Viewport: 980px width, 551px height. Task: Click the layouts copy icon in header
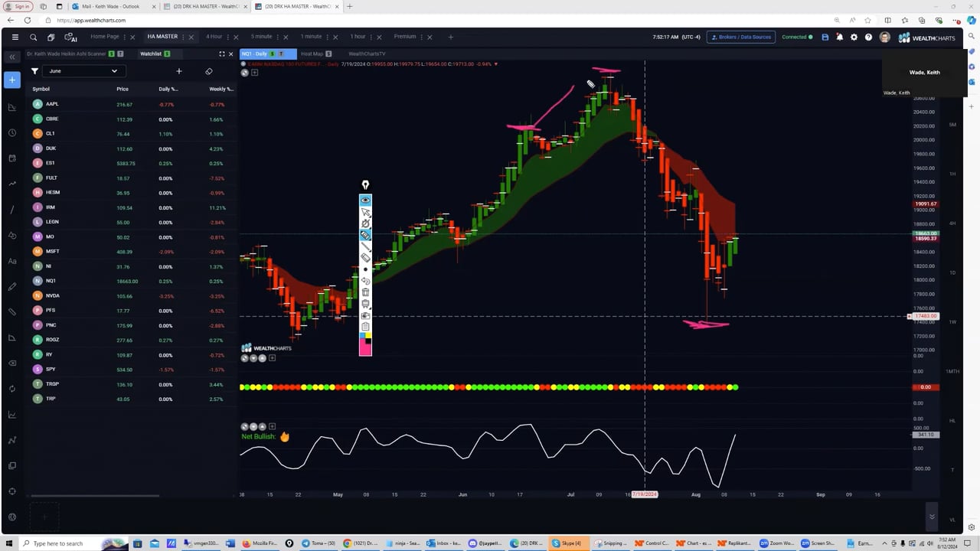pyautogui.click(x=51, y=37)
